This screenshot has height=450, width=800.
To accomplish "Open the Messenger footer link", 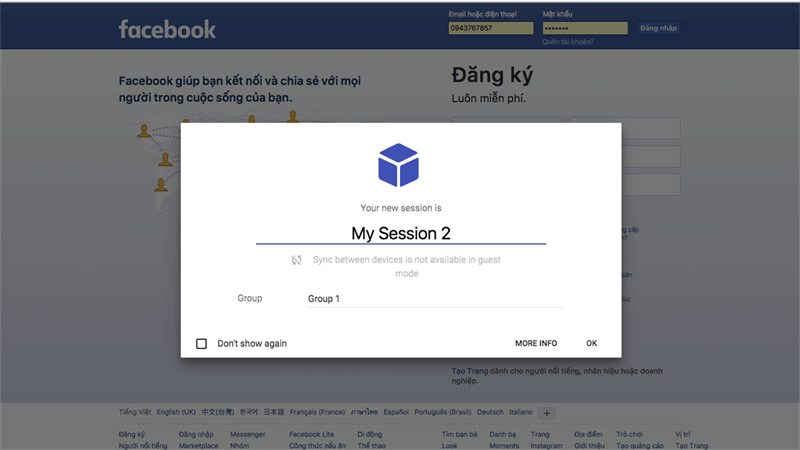I will 247,434.
